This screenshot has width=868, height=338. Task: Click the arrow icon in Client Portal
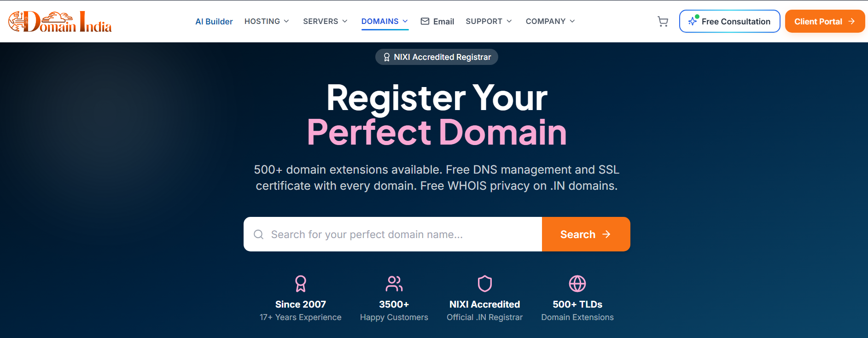coord(851,21)
